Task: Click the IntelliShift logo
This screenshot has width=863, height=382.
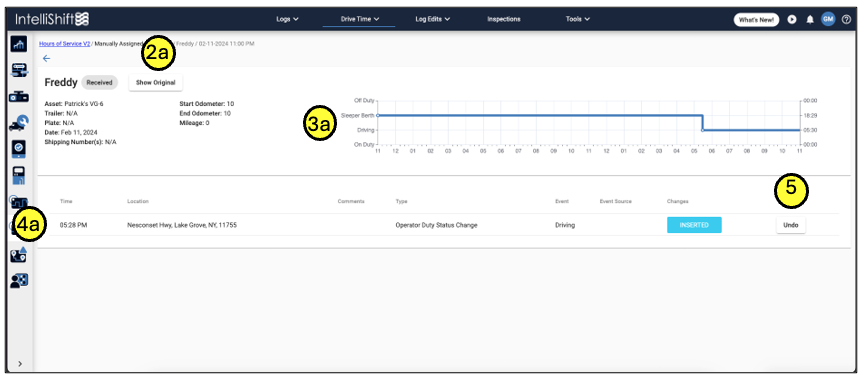Action: coord(52,19)
